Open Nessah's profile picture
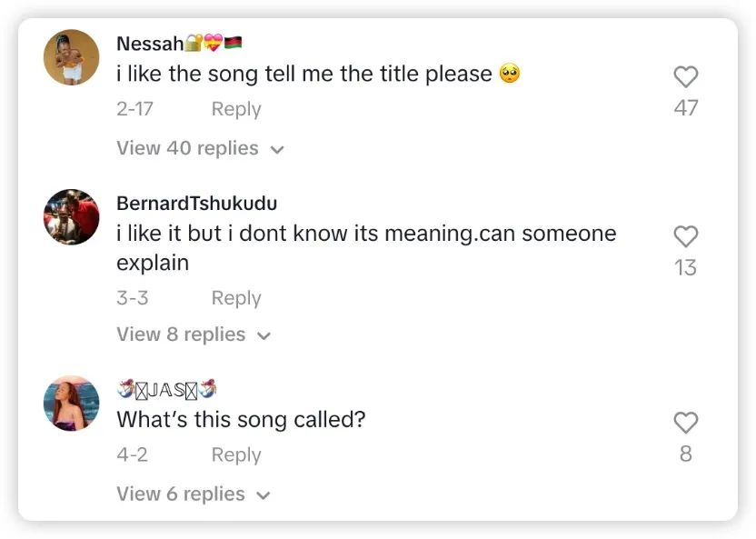The width and height of the screenshot is (756, 539). (x=72, y=57)
